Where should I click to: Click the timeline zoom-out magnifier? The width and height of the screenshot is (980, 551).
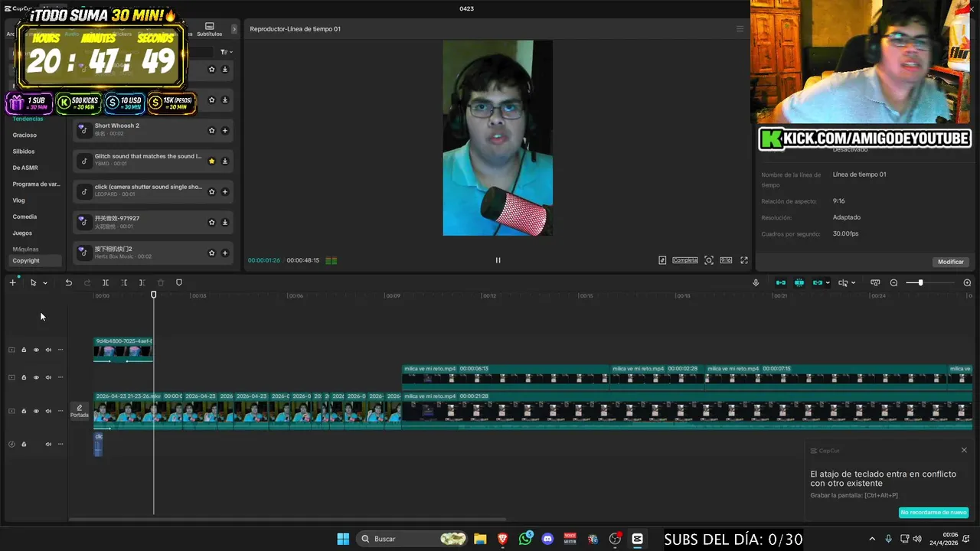pos(893,282)
